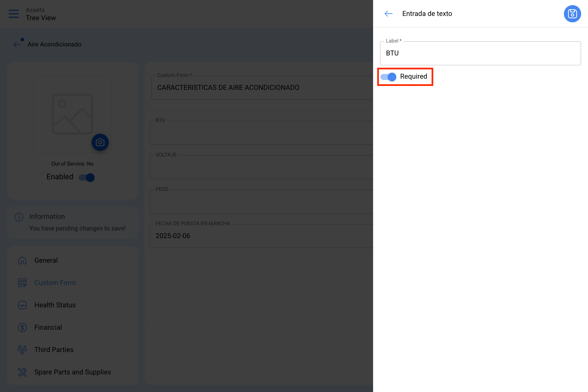Click the Information circle icon
The image size is (588, 392).
[19, 217]
